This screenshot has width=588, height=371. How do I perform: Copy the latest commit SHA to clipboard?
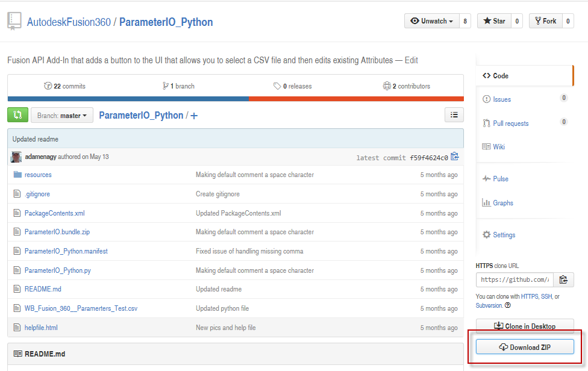click(455, 157)
